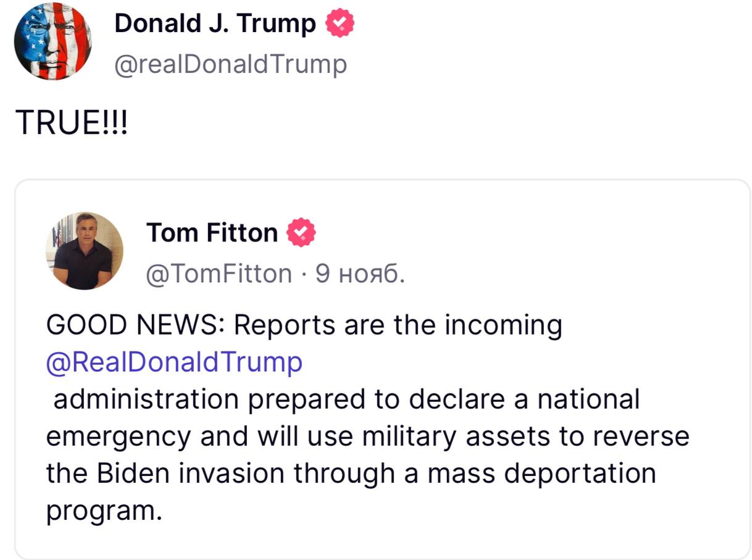Open Donald J. Trump's profile avatar
The height and width of the screenshot is (560, 752).
pyautogui.click(x=52, y=41)
